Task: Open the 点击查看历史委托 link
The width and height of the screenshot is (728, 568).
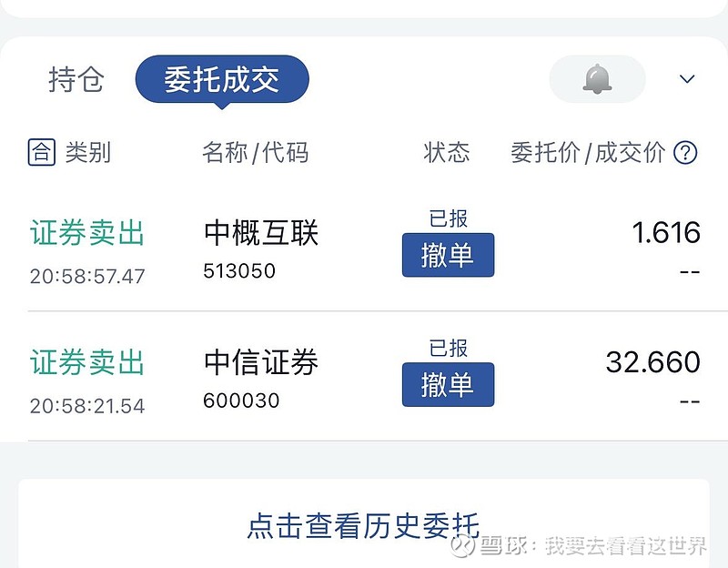Action: point(363,525)
